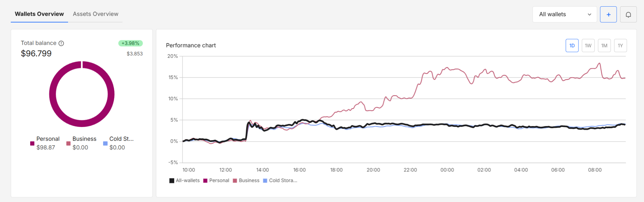Screen dimensions: 644x202
Task: Switch chart to 1M range
Action: pos(604,46)
